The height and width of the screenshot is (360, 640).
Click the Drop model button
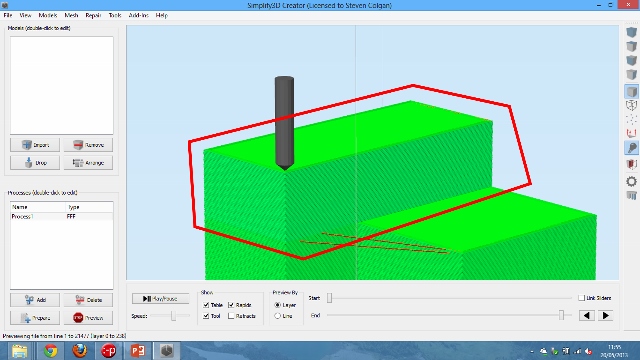(35, 163)
